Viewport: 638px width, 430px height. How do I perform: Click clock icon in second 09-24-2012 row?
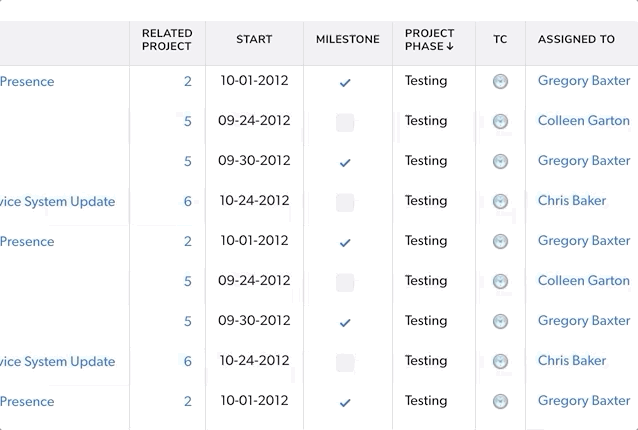click(x=500, y=282)
